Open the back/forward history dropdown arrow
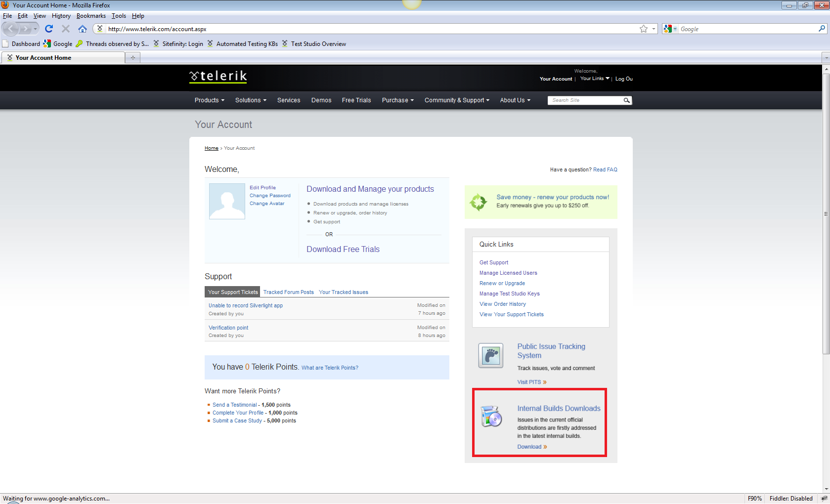 [35, 29]
